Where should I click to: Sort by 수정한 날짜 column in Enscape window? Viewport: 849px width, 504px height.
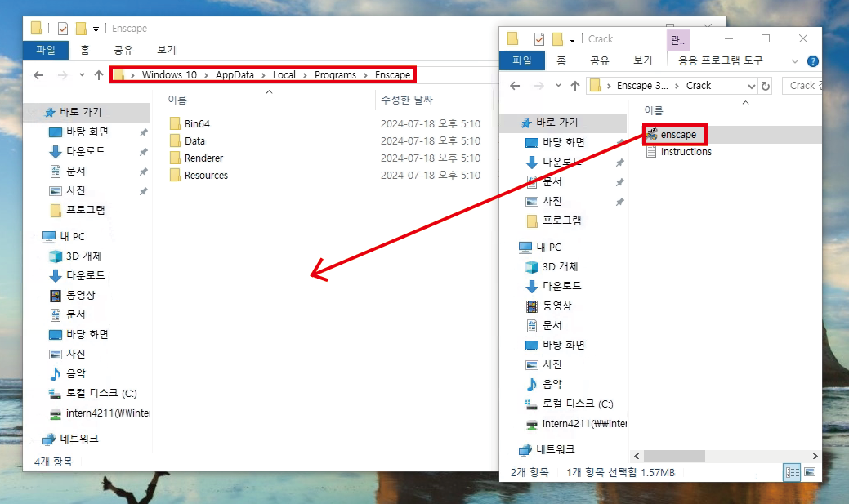[407, 100]
